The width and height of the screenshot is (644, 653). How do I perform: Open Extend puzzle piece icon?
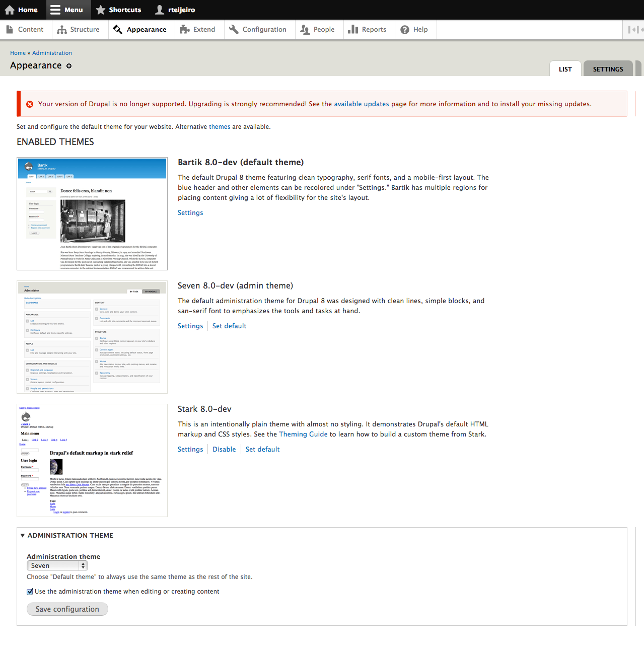pyautogui.click(x=185, y=30)
